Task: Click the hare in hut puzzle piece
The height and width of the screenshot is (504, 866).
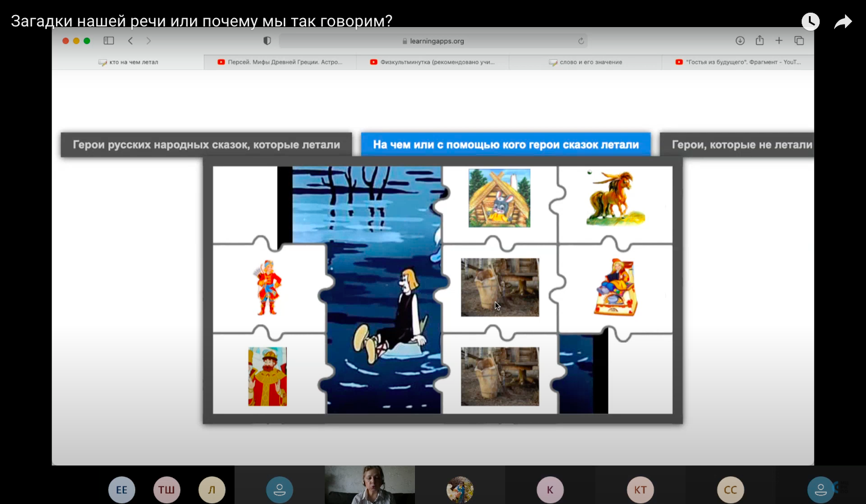Action: (x=499, y=198)
